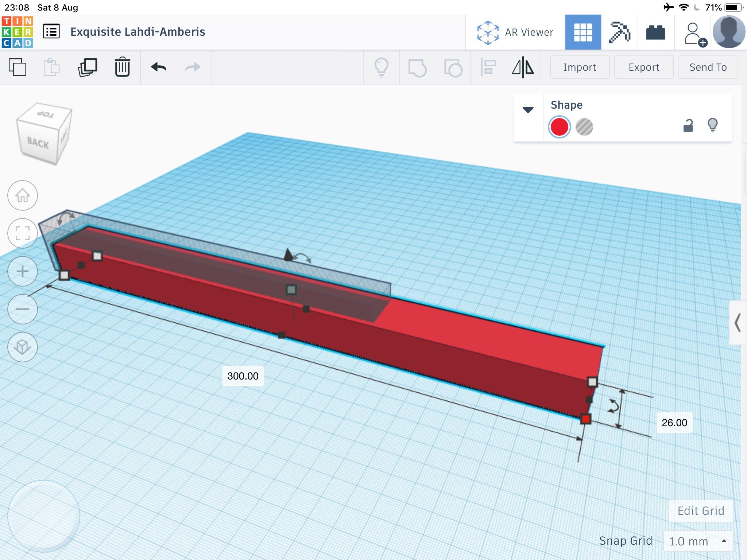Click the Show all lightbulb icon
The image size is (747, 560).
pyautogui.click(x=382, y=67)
